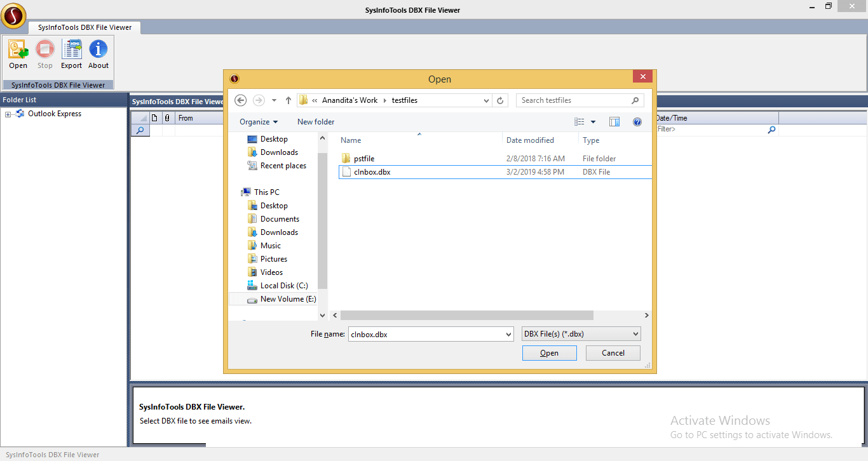
Task: Click the testfiles breadcrumb segment
Action: tap(405, 100)
